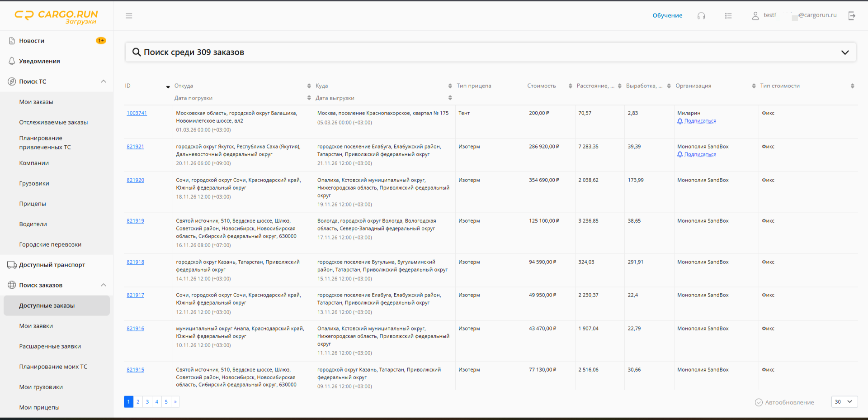Open user profile icon near testf

[755, 16]
